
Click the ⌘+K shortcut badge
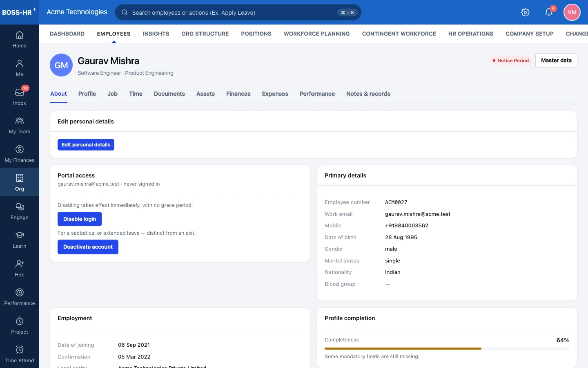pos(347,13)
